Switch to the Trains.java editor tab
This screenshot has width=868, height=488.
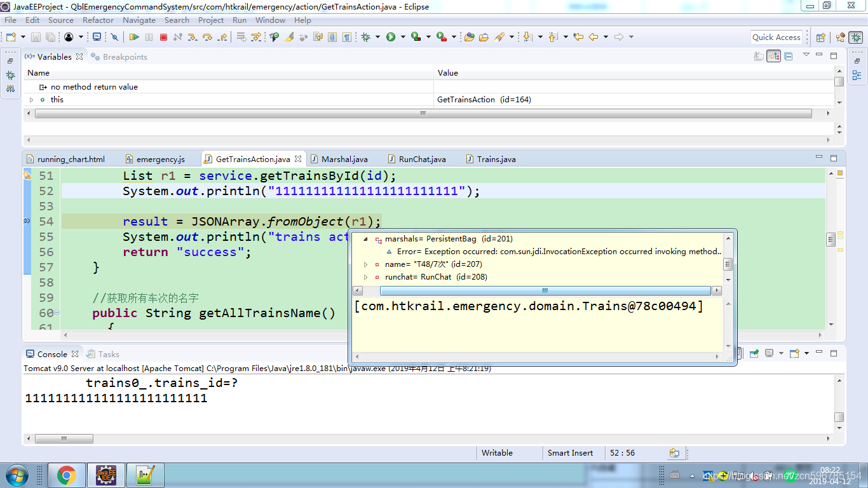[x=491, y=159]
